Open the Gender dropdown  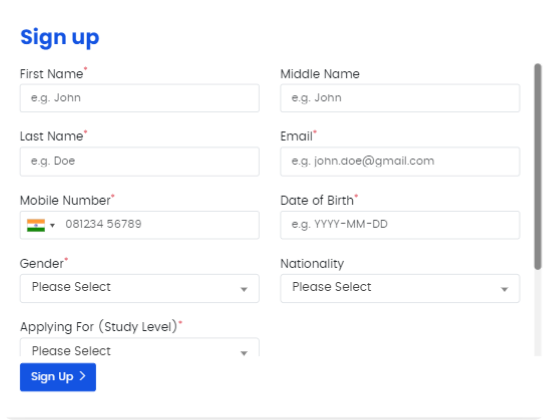tap(139, 288)
